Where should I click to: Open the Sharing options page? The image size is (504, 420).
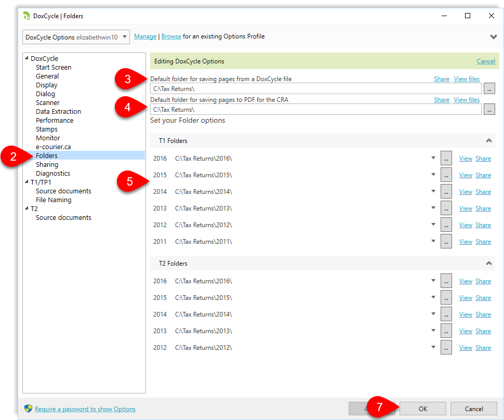click(x=47, y=165)
